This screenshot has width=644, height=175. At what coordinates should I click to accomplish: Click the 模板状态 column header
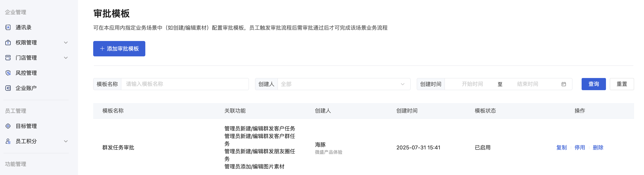(x=485, y=111)
